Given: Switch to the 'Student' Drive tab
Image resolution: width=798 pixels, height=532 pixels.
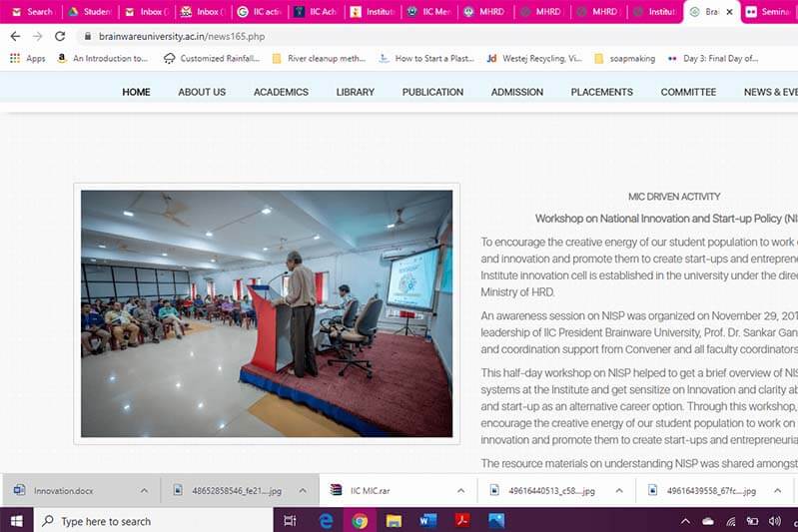Looking at the screenshot, I should [x=90, y=11].
